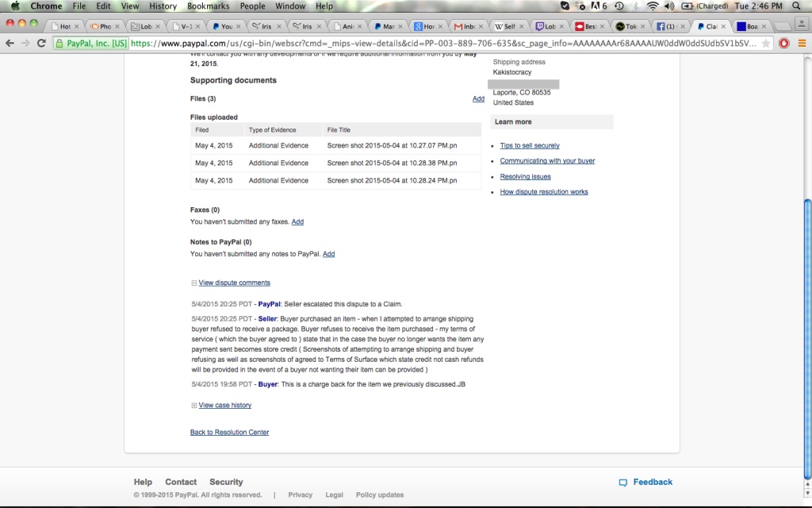This screenshot has width=812, height=508.
Task: Open the Bookmarks menu
Action: (x=208, y=6)
